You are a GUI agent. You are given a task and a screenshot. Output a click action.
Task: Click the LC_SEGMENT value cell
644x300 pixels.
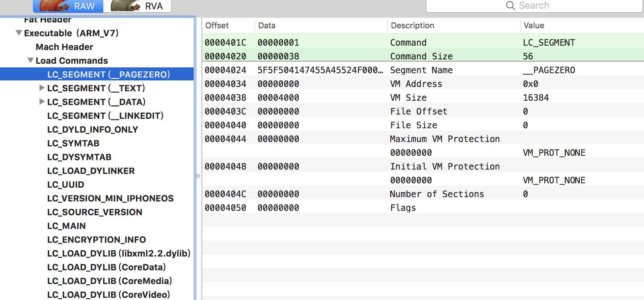click(549, 42)
